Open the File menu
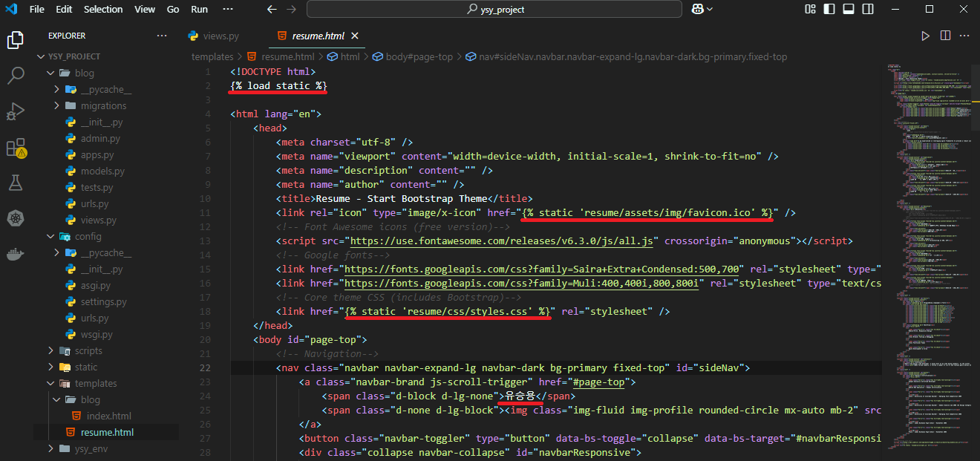The image size is (980, 461). [37, 9]
